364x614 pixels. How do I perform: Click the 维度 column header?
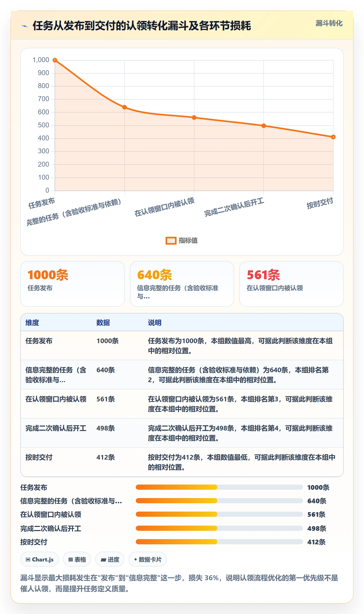pos(32,323)
